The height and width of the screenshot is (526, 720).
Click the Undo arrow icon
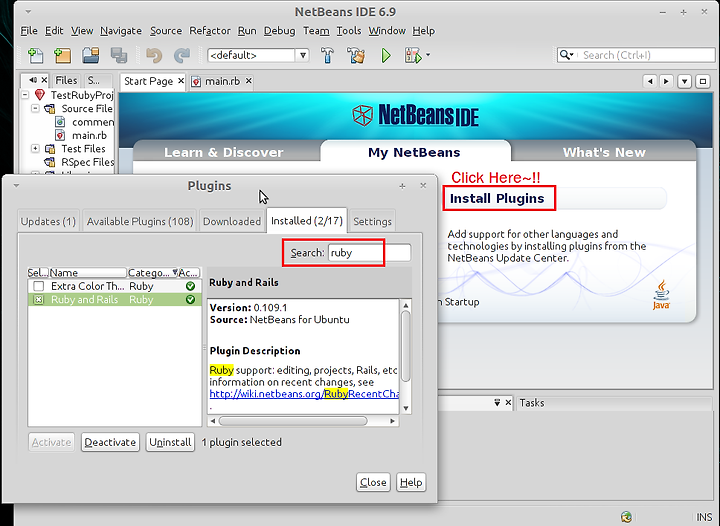click(154, 56)
